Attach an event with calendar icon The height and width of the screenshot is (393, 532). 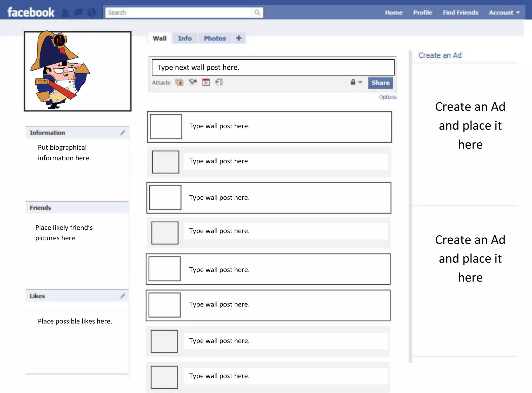click(206, 82)
